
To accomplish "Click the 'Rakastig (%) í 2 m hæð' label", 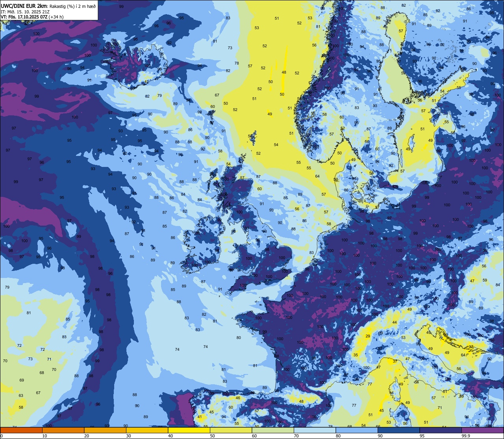I will pyautogui.click(x=73, y=6).
